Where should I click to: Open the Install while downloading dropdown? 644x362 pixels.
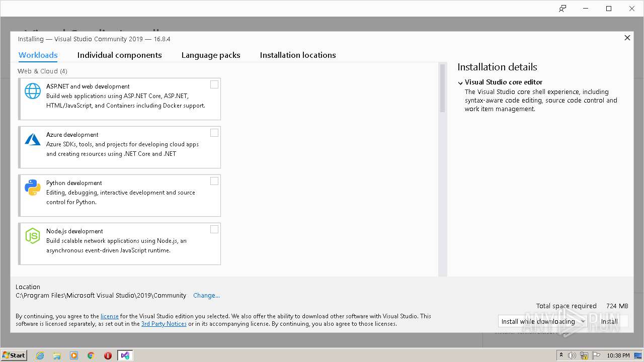543,321
